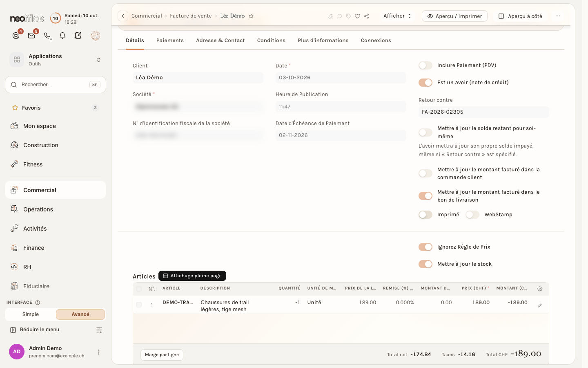Open attachments paperclip icon

click(330, 16)
